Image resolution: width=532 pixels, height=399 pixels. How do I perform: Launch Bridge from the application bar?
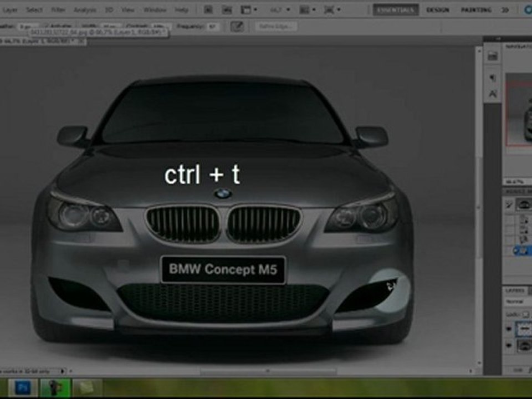pos(208,10)
